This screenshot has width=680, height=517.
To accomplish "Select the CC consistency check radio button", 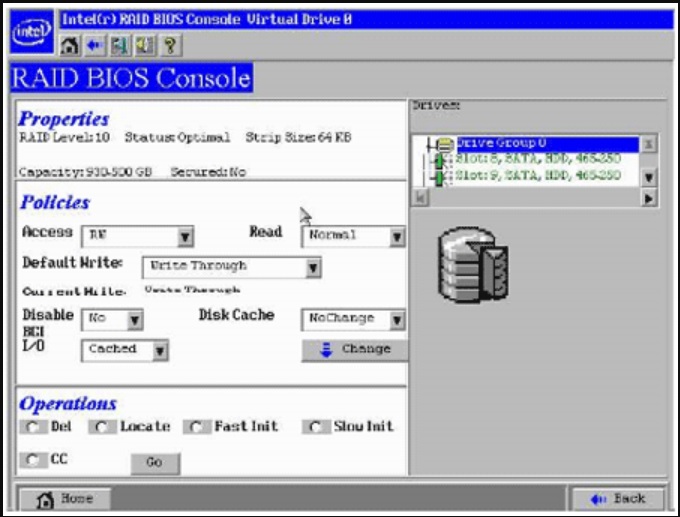I will tap(32, 459).
